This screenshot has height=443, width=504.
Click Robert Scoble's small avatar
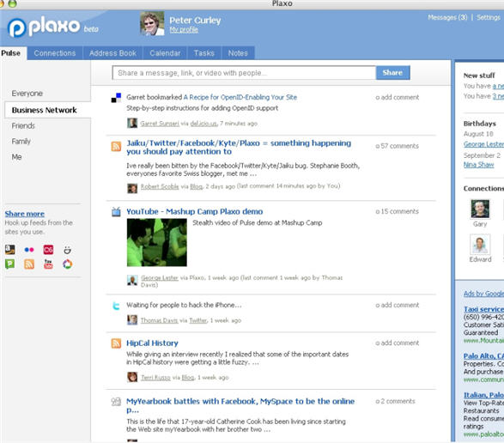tap(132, 188)
